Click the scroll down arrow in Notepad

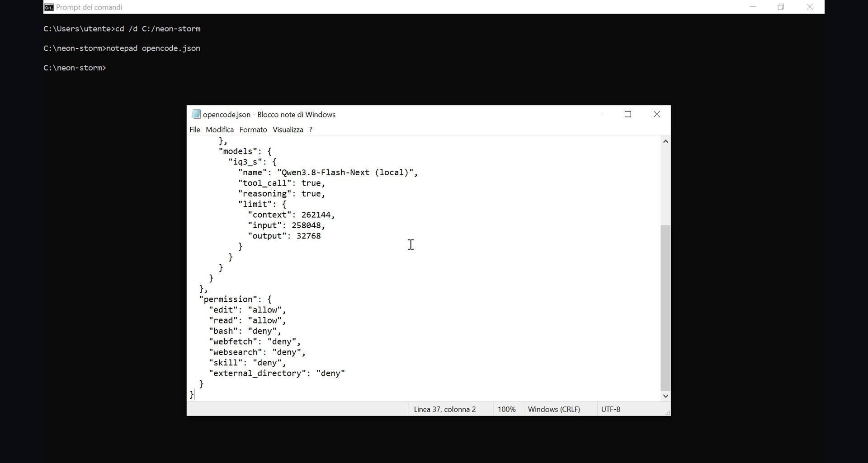tap(665, 396)
